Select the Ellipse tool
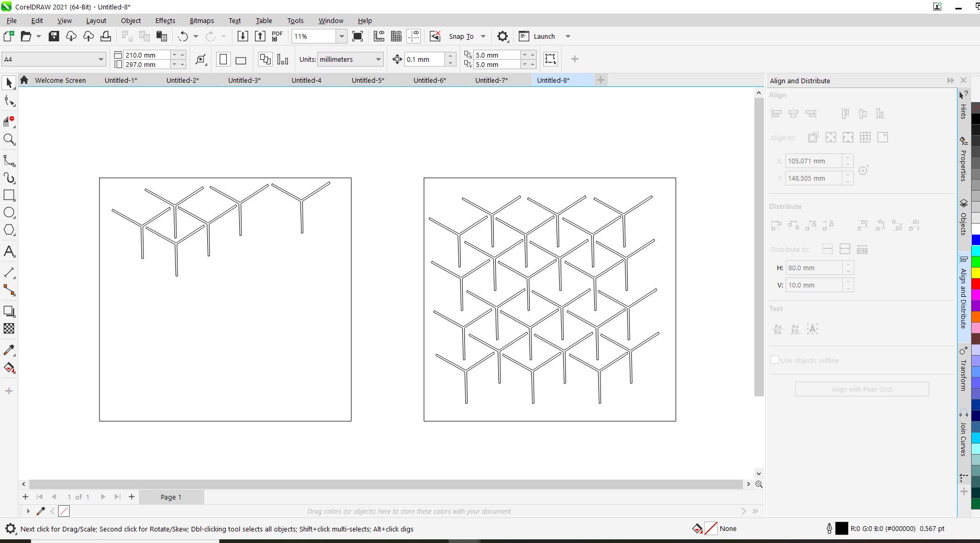The image size is (980, 543). 9,213
